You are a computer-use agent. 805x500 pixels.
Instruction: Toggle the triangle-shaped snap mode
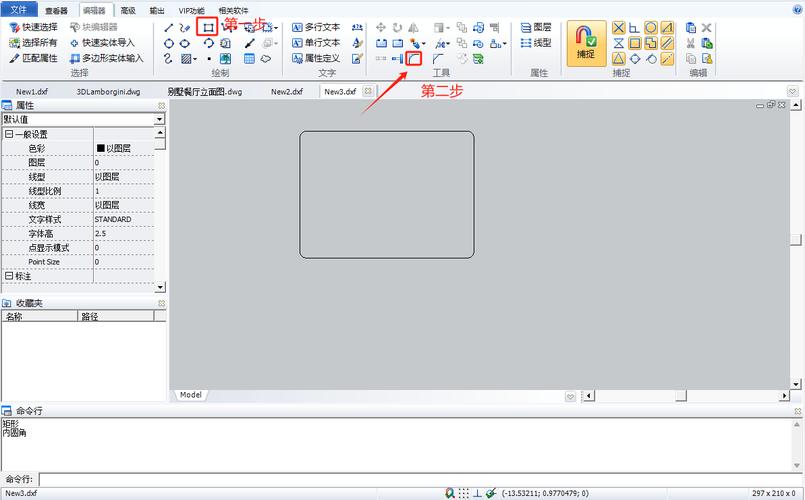(x=619, y=59)
